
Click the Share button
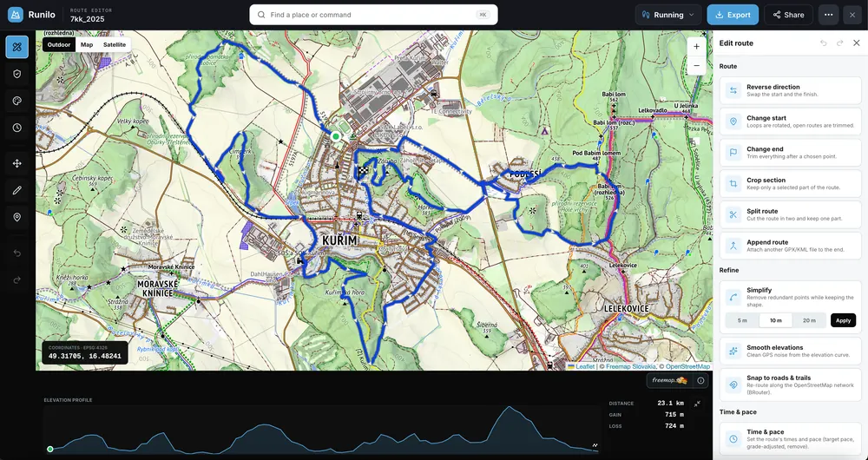[788, 15]
